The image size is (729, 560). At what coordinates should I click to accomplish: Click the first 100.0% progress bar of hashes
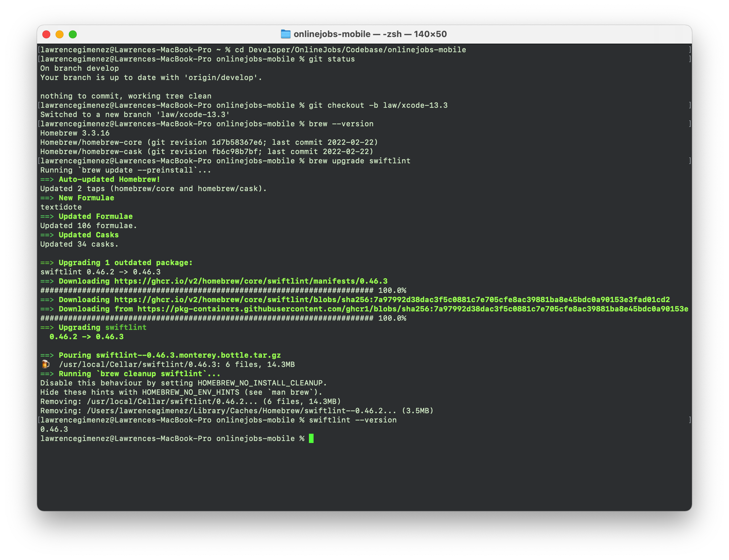[223, 291]
